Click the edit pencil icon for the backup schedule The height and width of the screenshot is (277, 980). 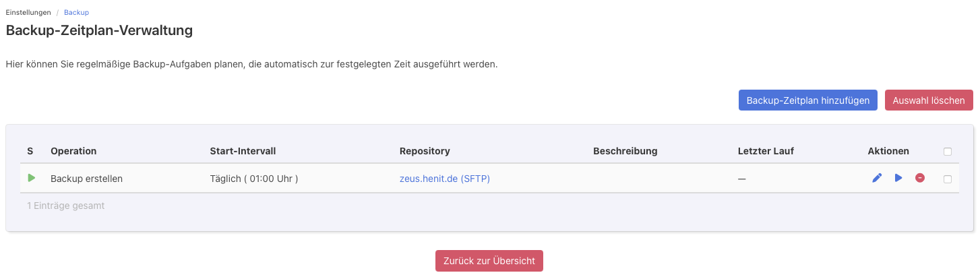(876, 178)
